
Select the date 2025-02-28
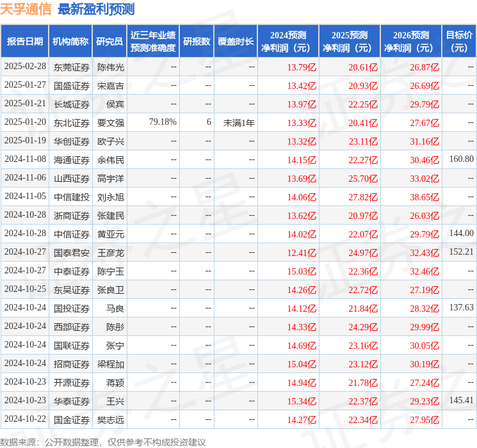(x=25, y=67)
